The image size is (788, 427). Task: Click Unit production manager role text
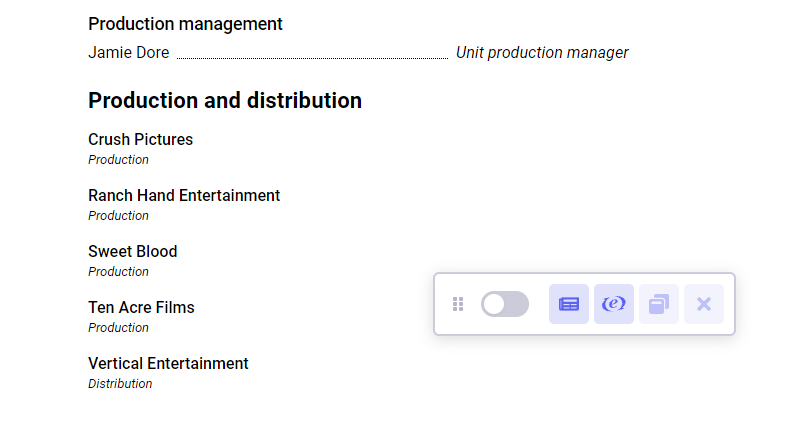(542, 52)
